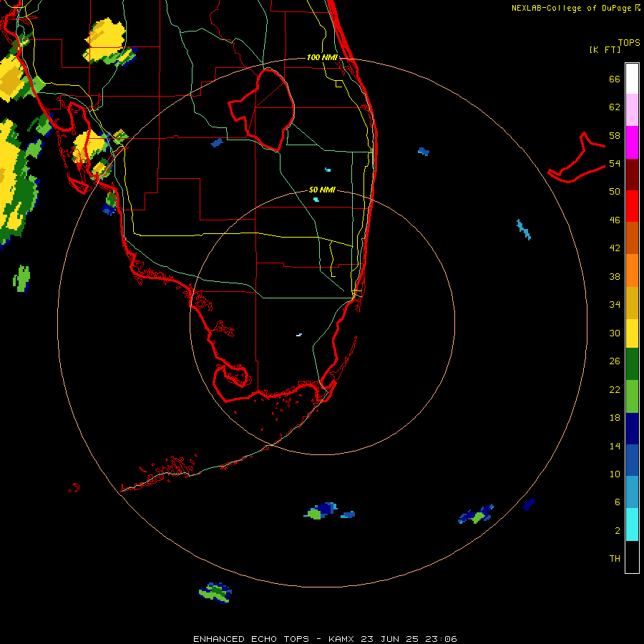Click the legend value 66
The image size is (644, 644).
tap(615, 79)
